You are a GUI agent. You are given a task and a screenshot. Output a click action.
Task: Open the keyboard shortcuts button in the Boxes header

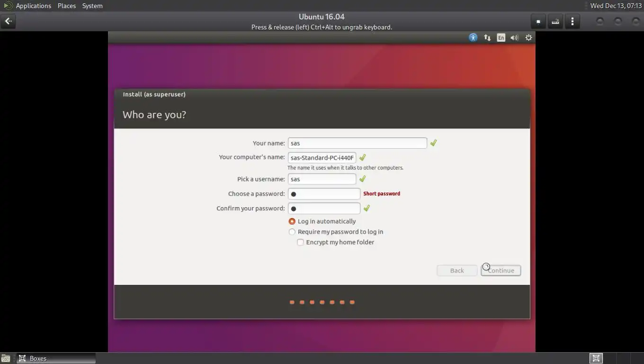tap(555, 21)
